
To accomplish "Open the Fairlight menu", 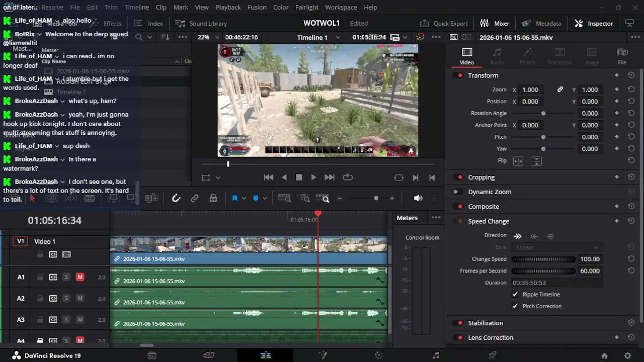I will [x=306, y=8].
